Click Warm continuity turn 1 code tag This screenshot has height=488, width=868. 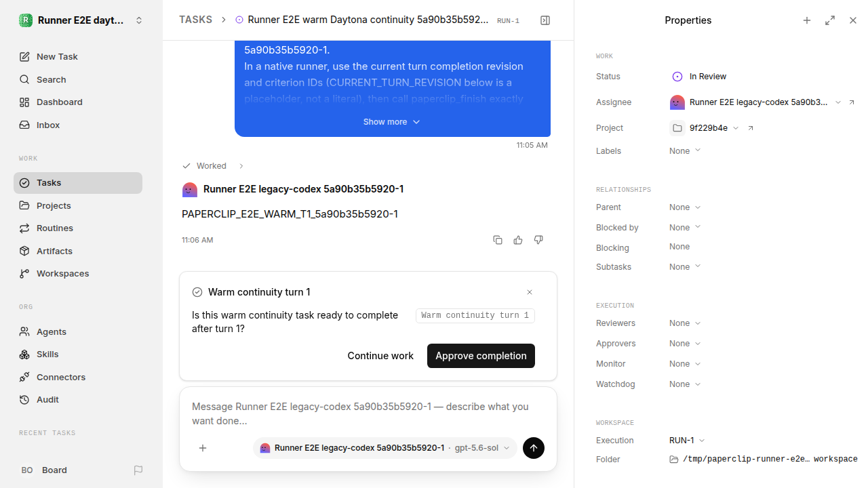coord(475,316)
